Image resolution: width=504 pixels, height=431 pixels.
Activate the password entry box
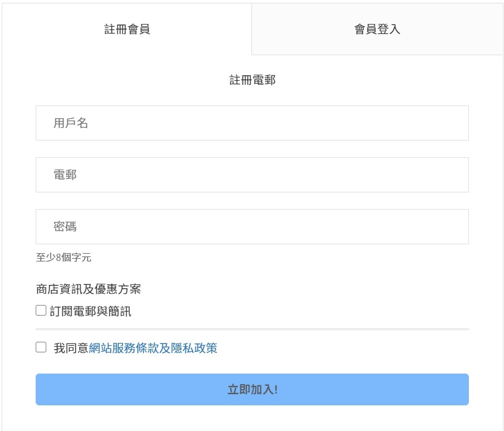[251, 226]
